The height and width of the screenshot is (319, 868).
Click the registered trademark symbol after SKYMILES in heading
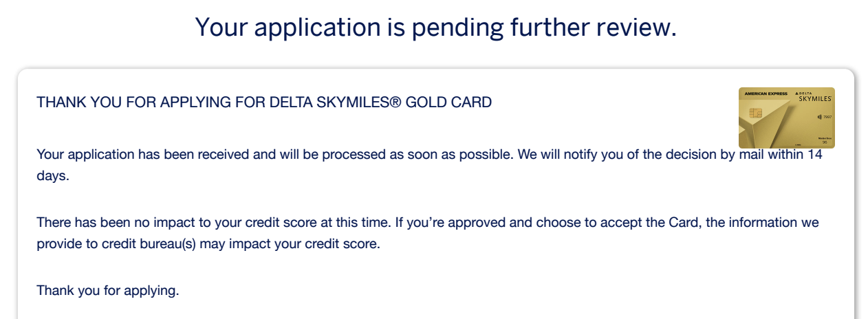[x=396, y=103]
